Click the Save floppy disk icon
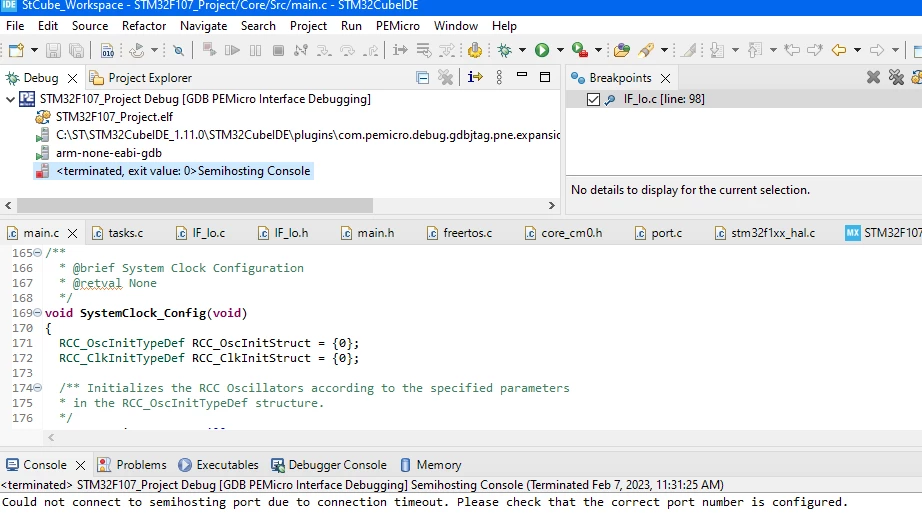The image size is (922, 530). tap(54, 51)
